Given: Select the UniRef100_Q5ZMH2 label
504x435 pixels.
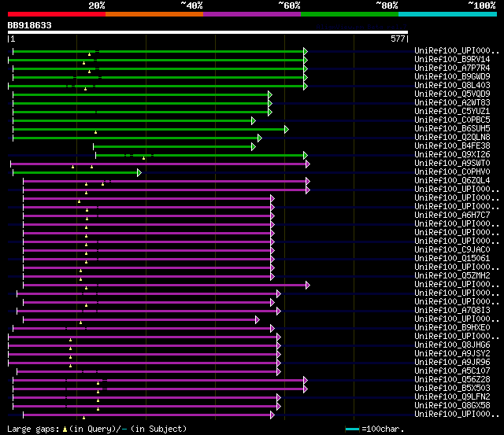Looking at the screenshot, I should click(452, 275).
